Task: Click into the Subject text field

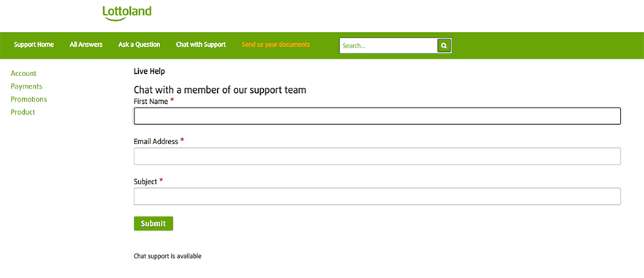Action: [377, 196]
